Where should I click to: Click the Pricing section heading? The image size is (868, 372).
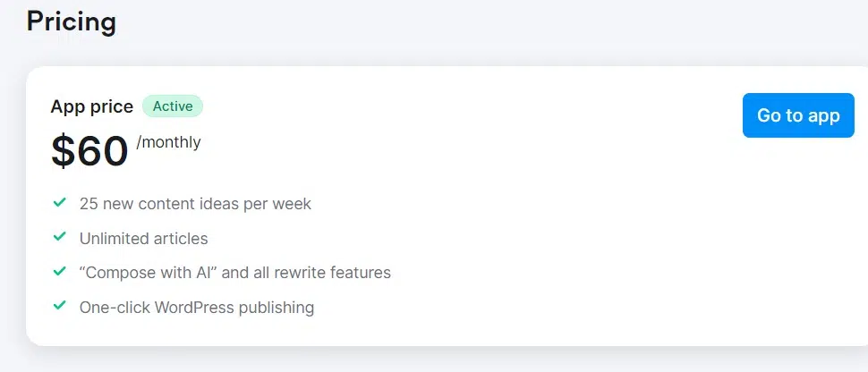72,21
